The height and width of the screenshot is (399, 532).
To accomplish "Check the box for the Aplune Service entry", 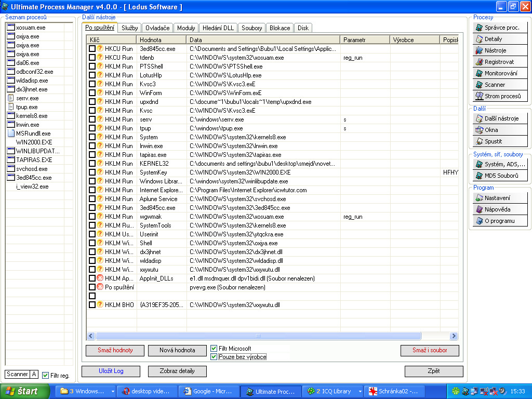I will point(92,199).
